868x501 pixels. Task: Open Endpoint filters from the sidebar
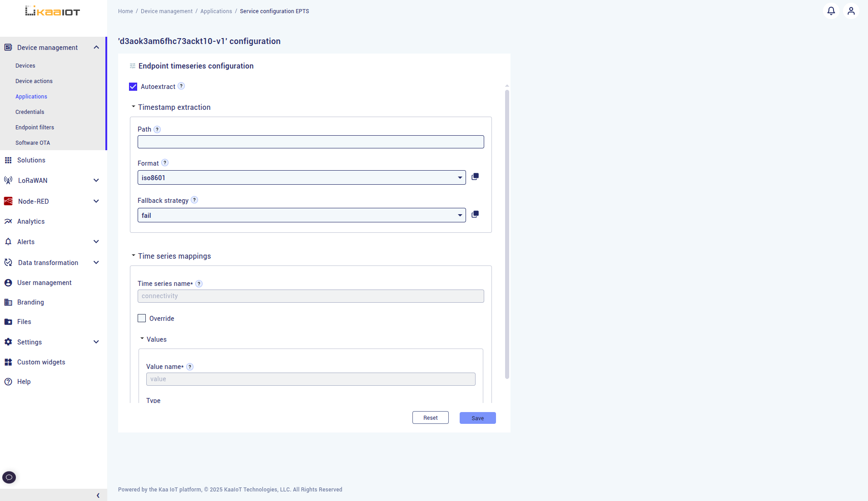pyautogui.click(x=35, y=127)
